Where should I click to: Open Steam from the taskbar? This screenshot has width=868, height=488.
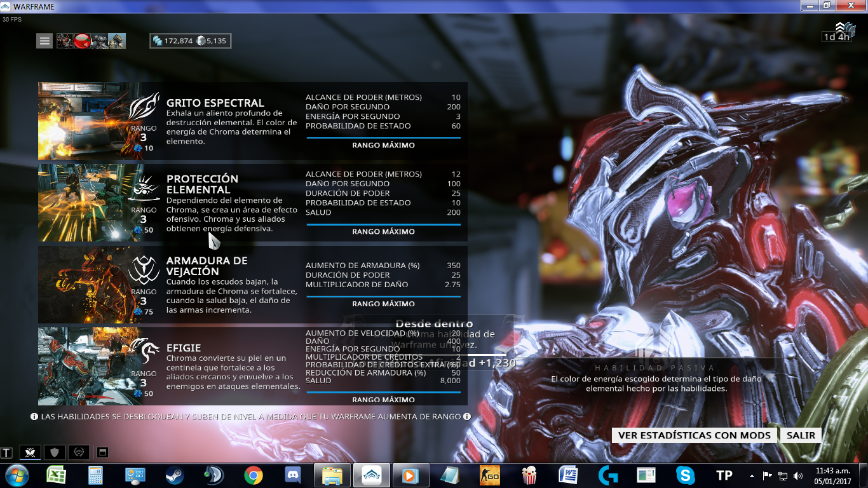175,475
